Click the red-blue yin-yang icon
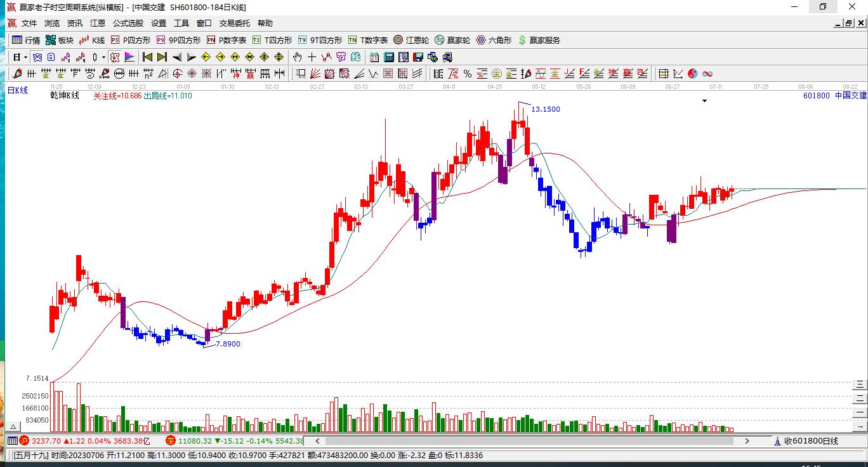 click(x=693, y=74)
